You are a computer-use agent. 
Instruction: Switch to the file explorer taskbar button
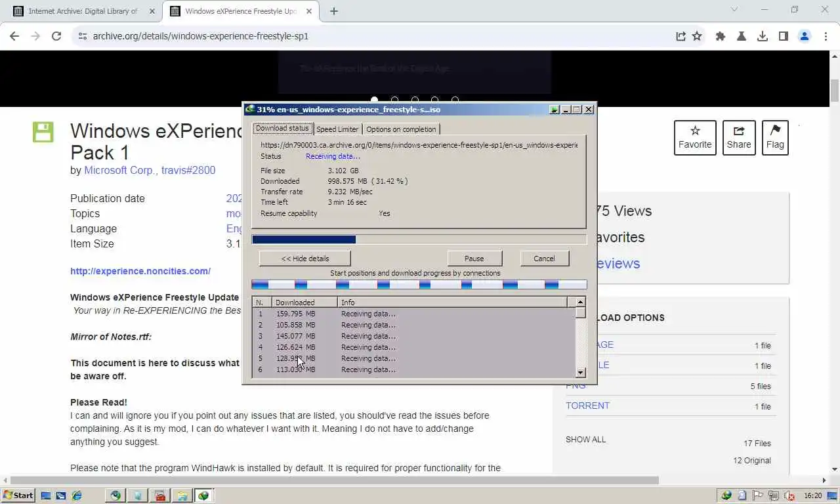click(182, 495)
